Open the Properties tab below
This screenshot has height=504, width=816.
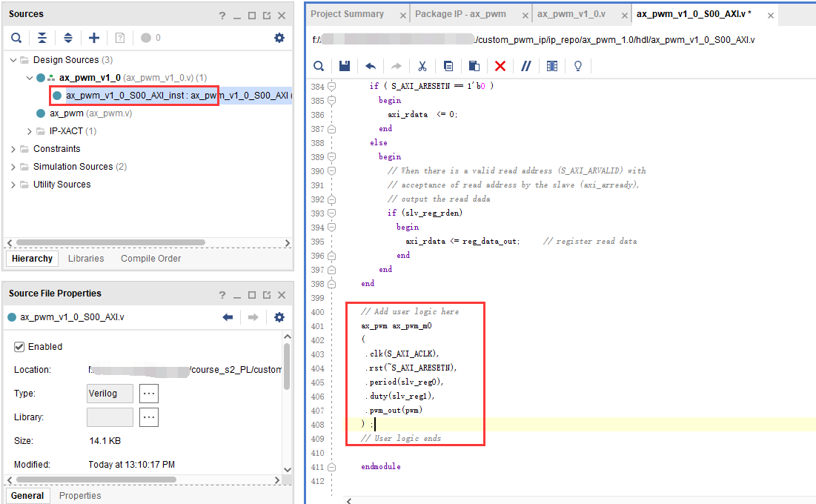[80, 496]
